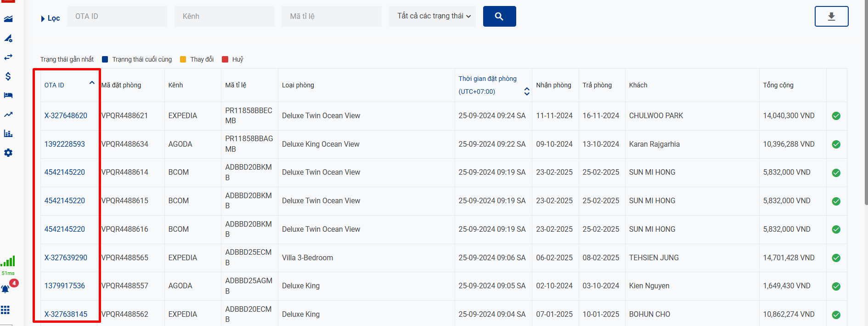Click the blue search magnifier button
Viewport: 868px width, 326px height.
coord(499,17)
